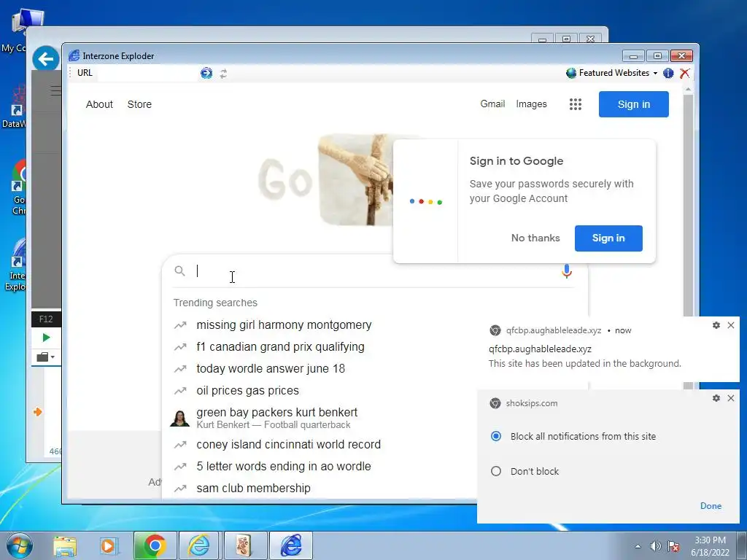747x560 pixels.
Task: Close the shoksips.com notification panel
Action: click(x=731, y=398)
